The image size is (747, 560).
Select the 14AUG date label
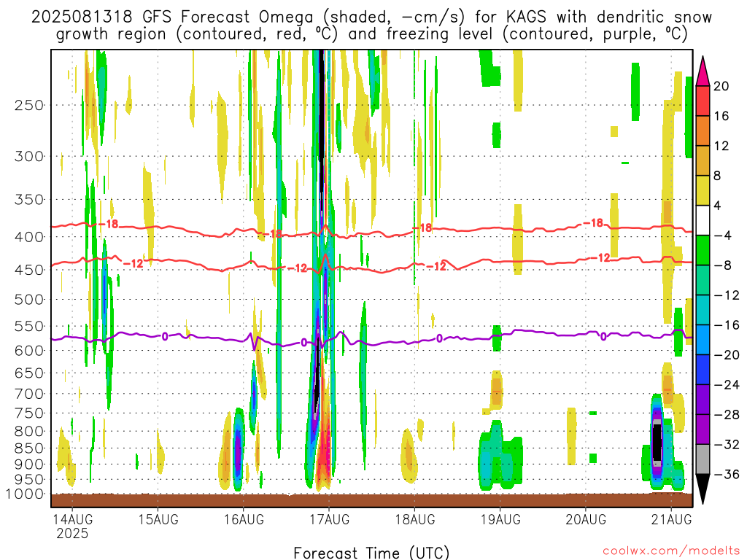(x=72, y=519)
